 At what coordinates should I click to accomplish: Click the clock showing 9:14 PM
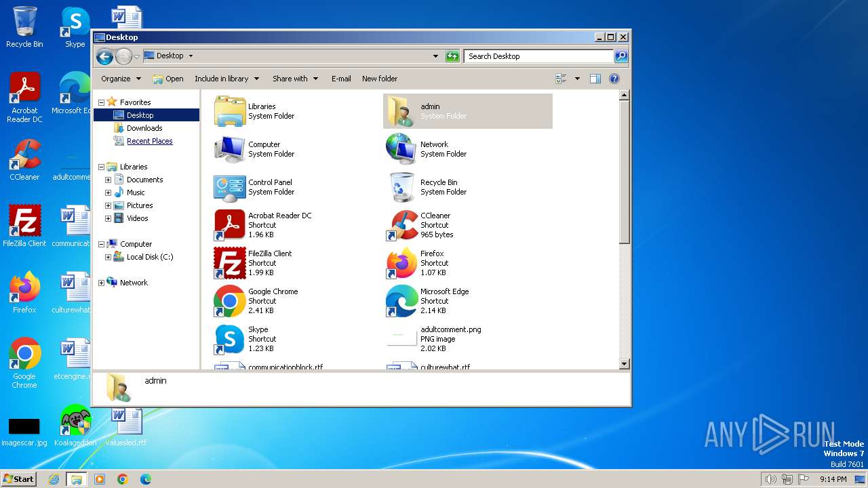[x=833, y=479]
